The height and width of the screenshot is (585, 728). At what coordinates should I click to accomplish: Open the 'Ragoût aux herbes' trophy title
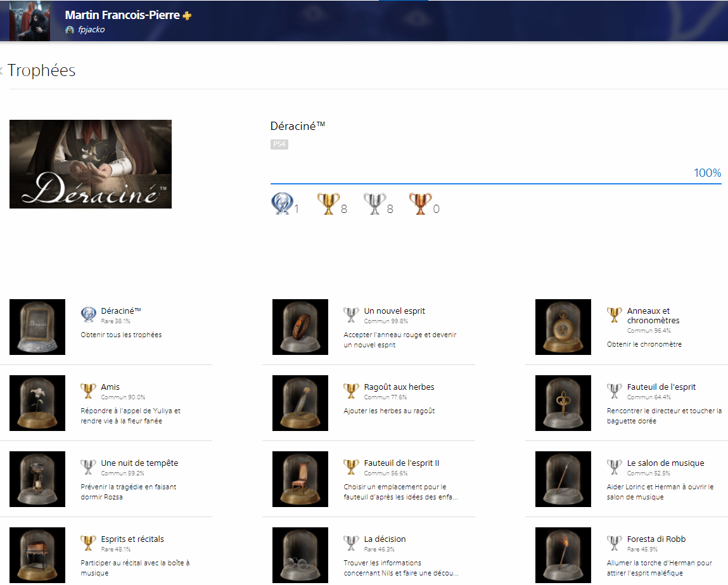[x=399, y=387]
